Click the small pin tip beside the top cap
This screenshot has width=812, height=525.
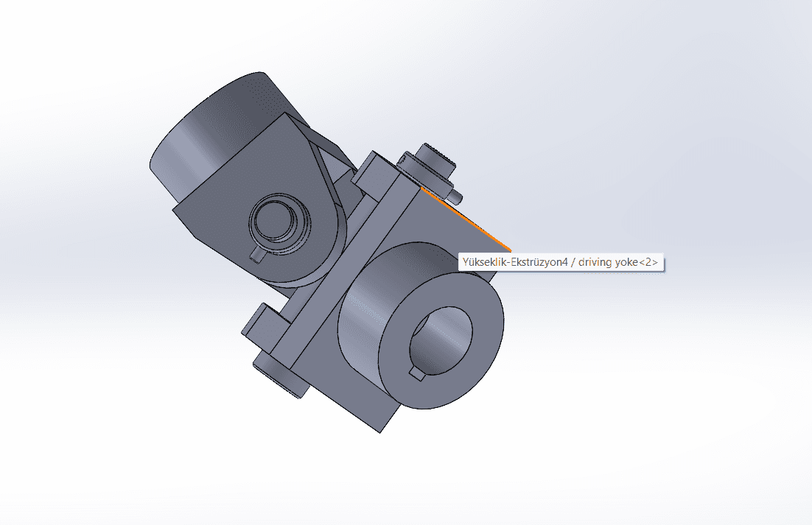(x=455, y=197)
